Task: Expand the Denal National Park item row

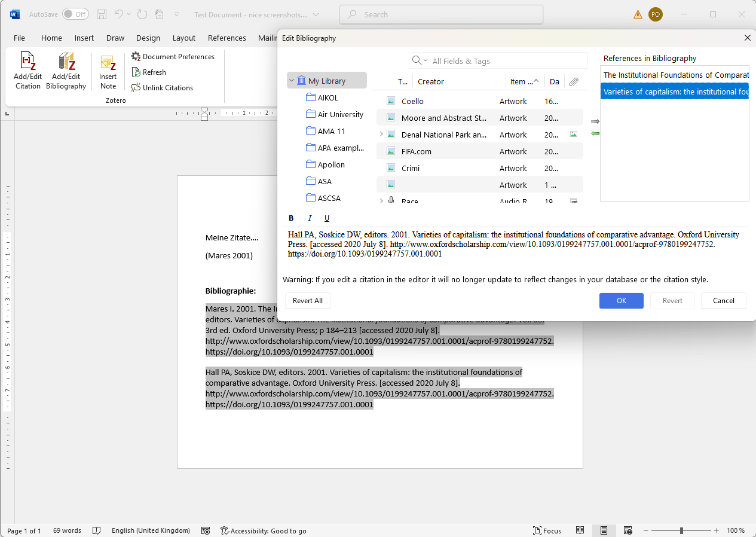Action: tap(381, 135)
